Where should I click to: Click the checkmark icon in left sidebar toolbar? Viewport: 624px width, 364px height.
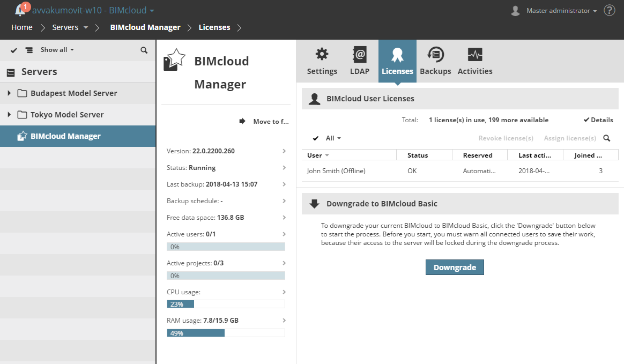pos(13,49)
